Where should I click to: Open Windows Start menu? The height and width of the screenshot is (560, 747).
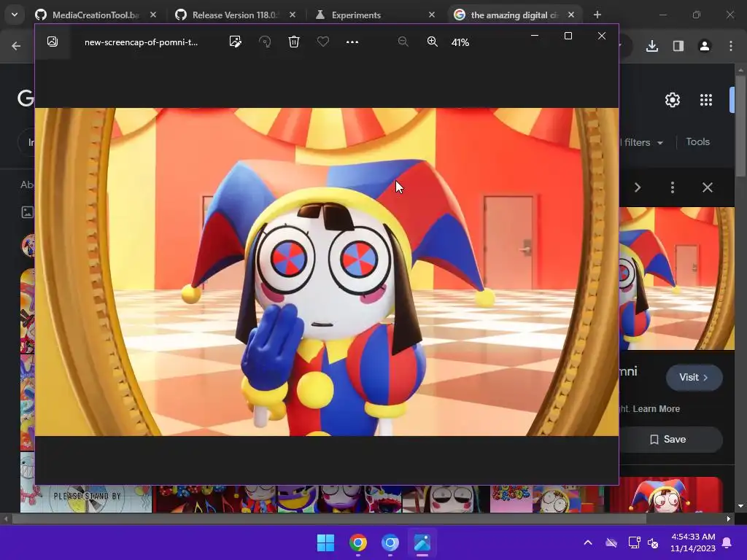(326, 542)
